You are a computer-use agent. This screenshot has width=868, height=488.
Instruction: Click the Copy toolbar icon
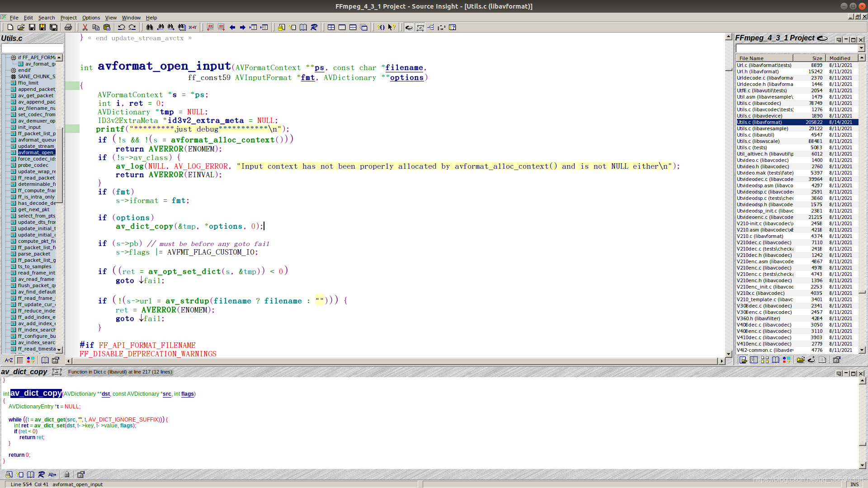coord(96,27)
